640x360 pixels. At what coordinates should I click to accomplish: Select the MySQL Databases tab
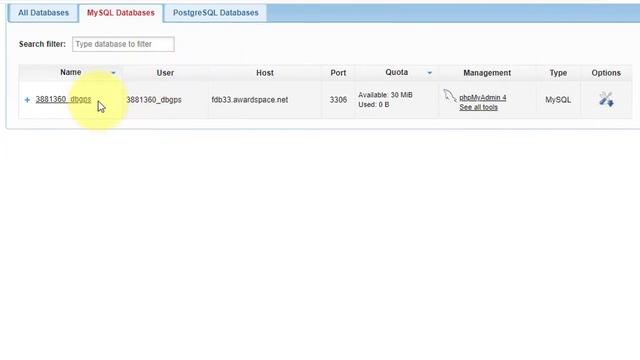click(x=121, y=13)
